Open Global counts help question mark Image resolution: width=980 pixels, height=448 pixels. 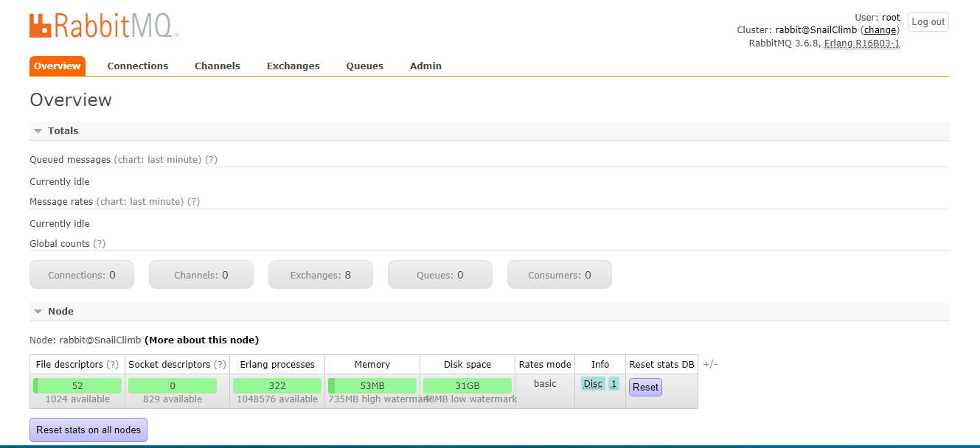pyautogui.click(x=100, y=244)
